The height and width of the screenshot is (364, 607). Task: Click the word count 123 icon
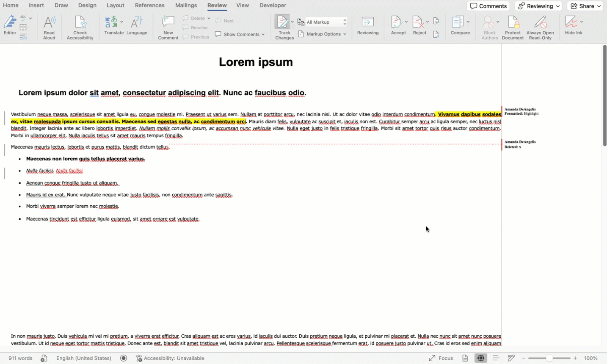pos(23,37)
